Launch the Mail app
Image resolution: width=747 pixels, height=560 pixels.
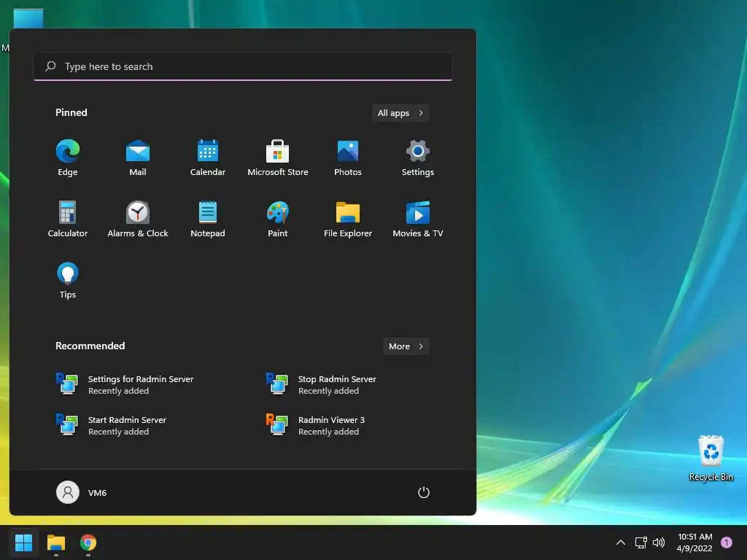tap(138, 158)
